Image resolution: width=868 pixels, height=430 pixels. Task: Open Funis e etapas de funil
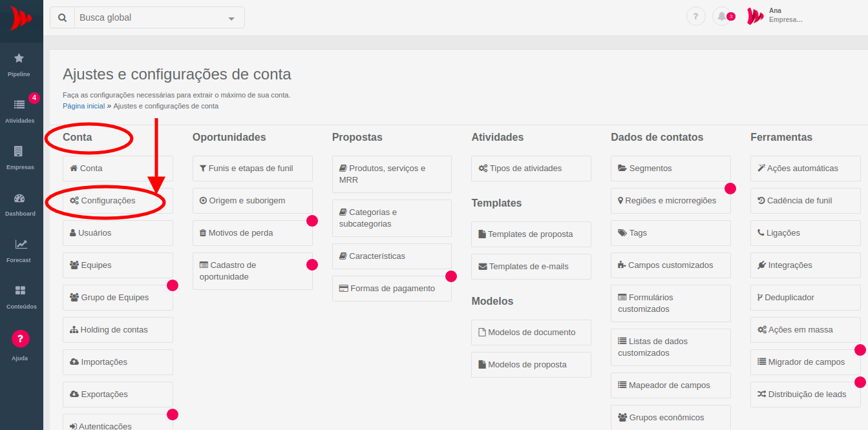pos(253,169)
